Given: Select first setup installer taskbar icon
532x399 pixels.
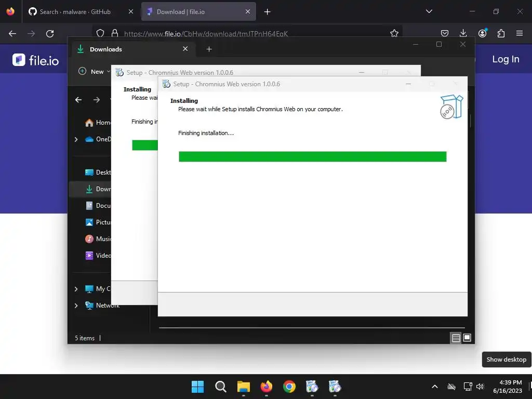Looking at the screenshot, I should click(x=312, y=387).
